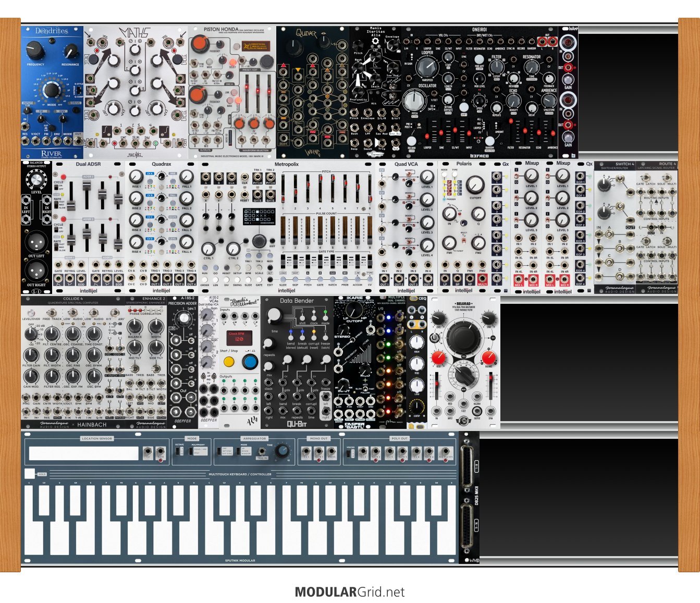
Task: Click the Oneiroi Resonator knob
Action: tap(532, 67)
